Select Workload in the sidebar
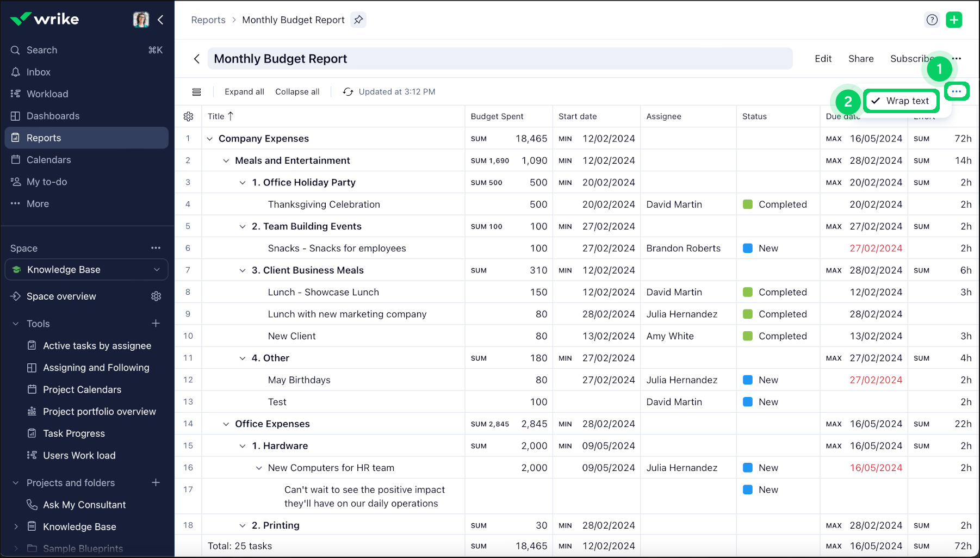The image size is (980, 558). point(47,94)
